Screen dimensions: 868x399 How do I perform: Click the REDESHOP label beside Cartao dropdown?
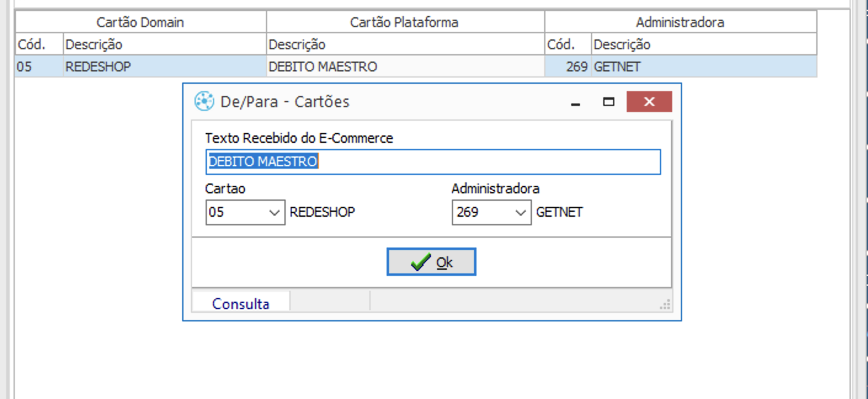pyautogui.click(x=322, y=212)
